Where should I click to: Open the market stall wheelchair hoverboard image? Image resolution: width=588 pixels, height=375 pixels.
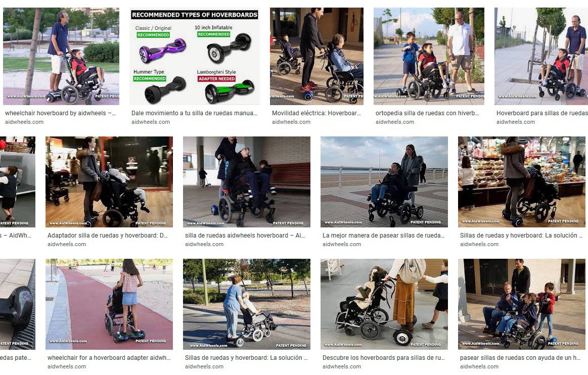coord(522,182)
